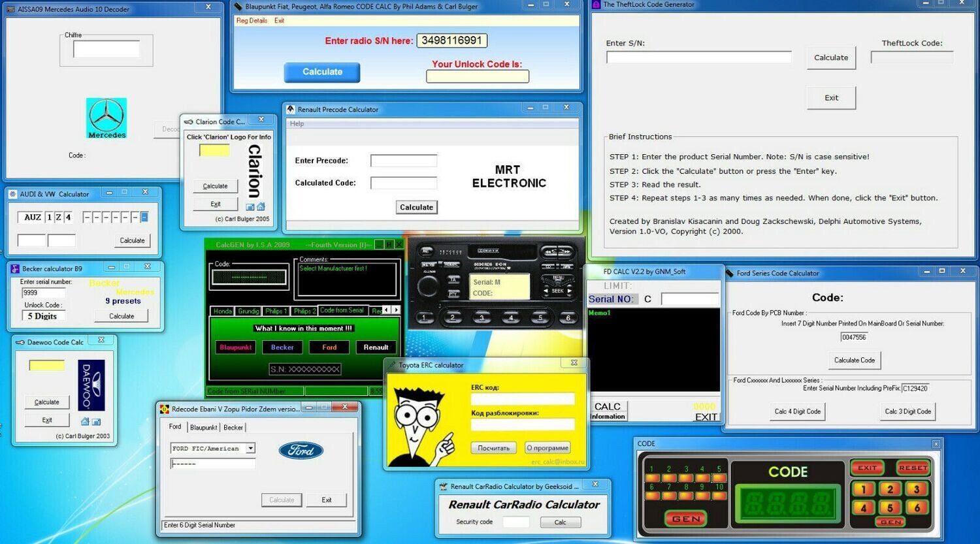Image resolution: width=980 pixels, height=544 pixels.
Task: Open the home icon in Daewoo Code Calc
Action: (x=85, y=421)
